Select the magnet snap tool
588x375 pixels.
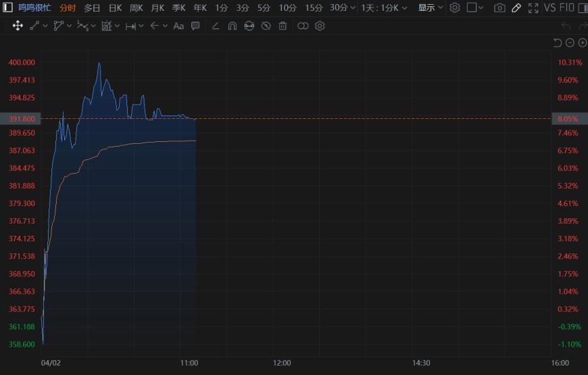[x=232, y=26]
